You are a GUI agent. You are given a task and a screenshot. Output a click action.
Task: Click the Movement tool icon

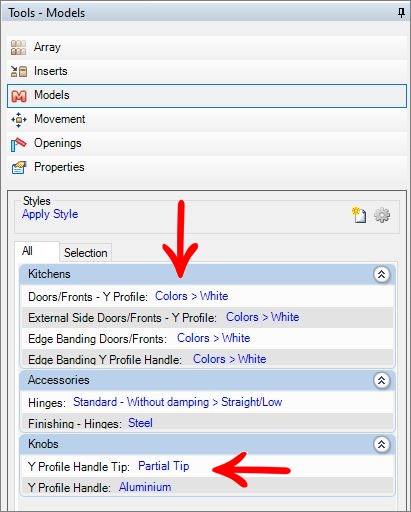(19, 119)
